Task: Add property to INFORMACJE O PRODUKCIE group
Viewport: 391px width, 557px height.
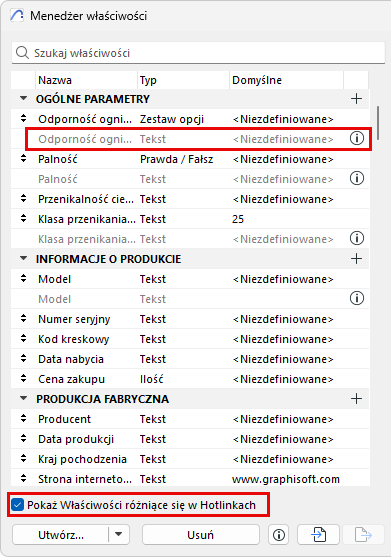Action: [356, 259]
